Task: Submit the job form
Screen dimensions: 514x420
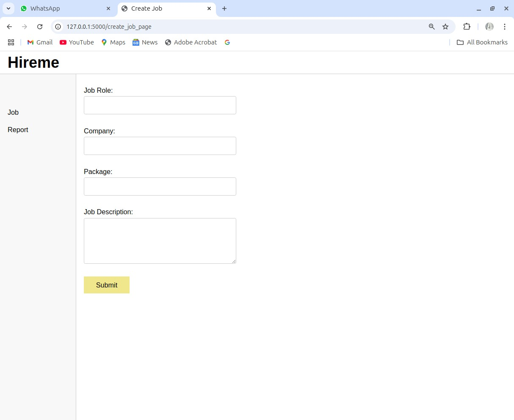Action: 107,285
